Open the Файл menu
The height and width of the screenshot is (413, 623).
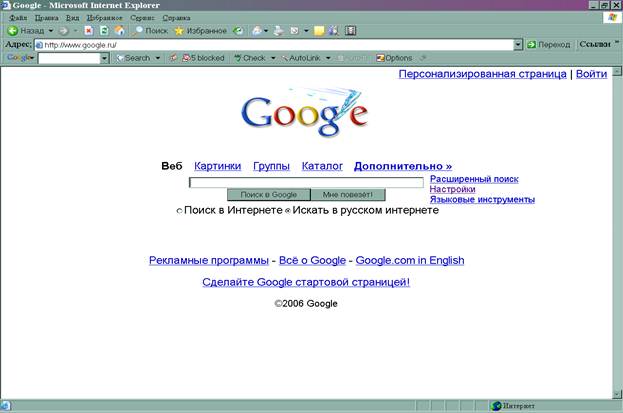point(18,18)
